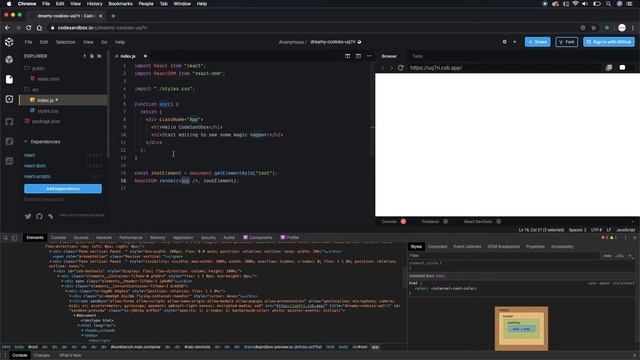Switch to the DevTools Components tab
The image size is (640, 360).
tap(258, 238)
